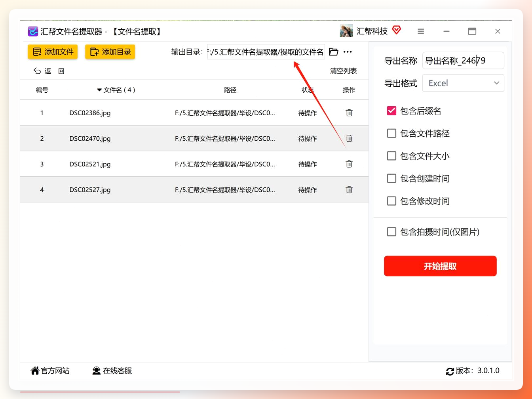Click the 汇帮科技 account name
532x399 pixels.
tap(372, 31)
